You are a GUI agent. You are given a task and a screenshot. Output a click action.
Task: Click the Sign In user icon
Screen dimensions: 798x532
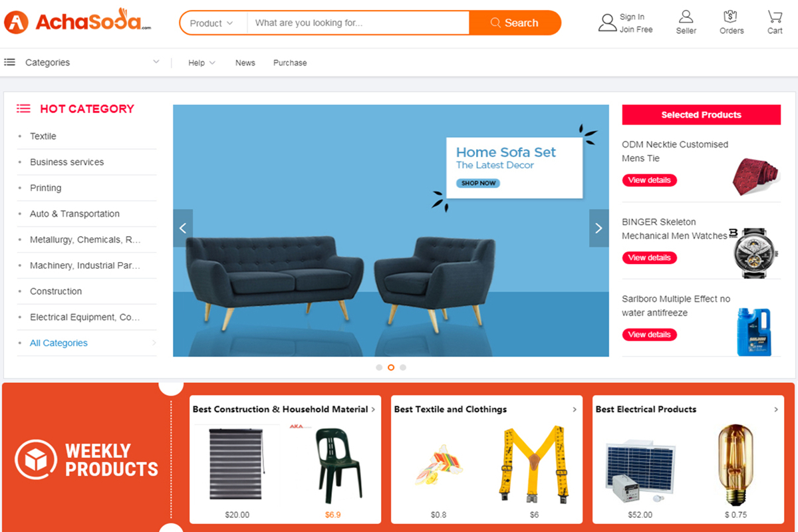(x=607, y=23)
